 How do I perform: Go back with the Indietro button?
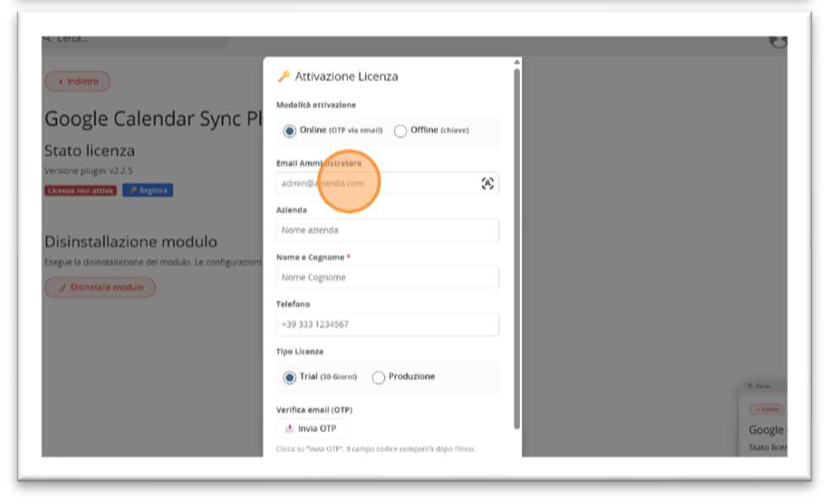pyautogui.click(x=78, y=81)
